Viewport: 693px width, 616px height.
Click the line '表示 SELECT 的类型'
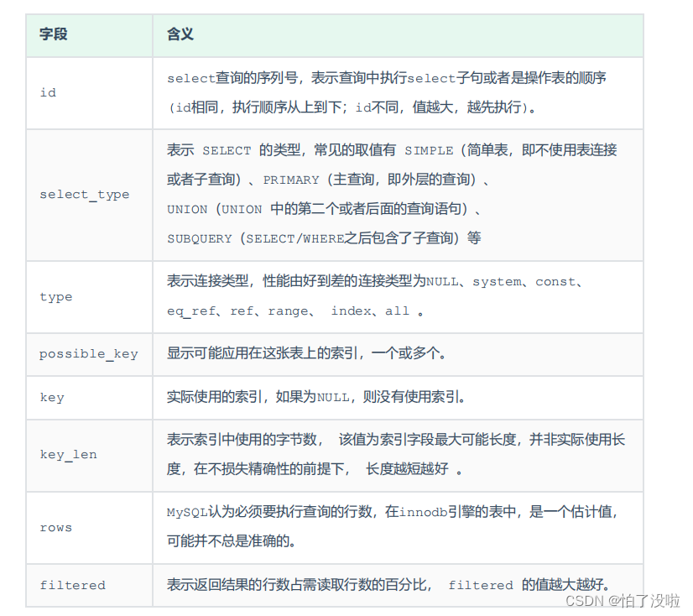(x=392, y=150)
